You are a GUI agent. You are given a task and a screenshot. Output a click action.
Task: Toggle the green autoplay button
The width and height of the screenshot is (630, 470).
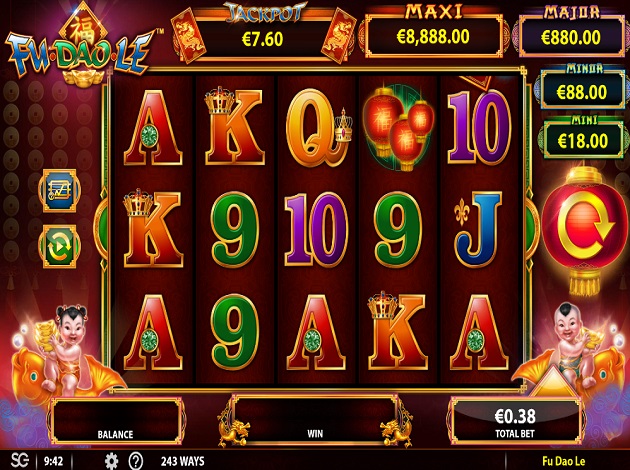coord(59,246)
